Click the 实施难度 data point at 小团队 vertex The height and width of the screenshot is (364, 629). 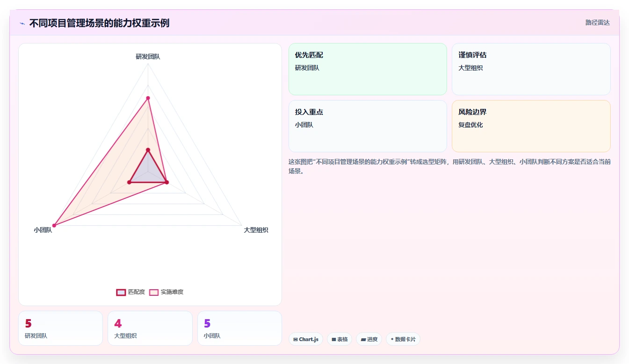click(54, 226)
